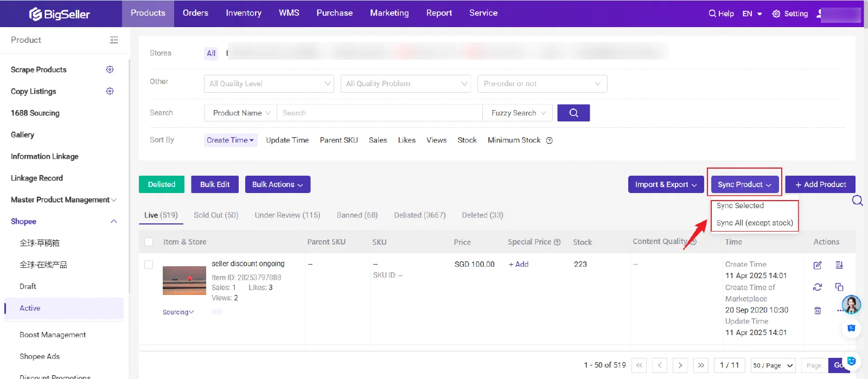Open the Pre-order or not dropdown
This screenshot has height=379, width=868.
click(x=542, y=83)
